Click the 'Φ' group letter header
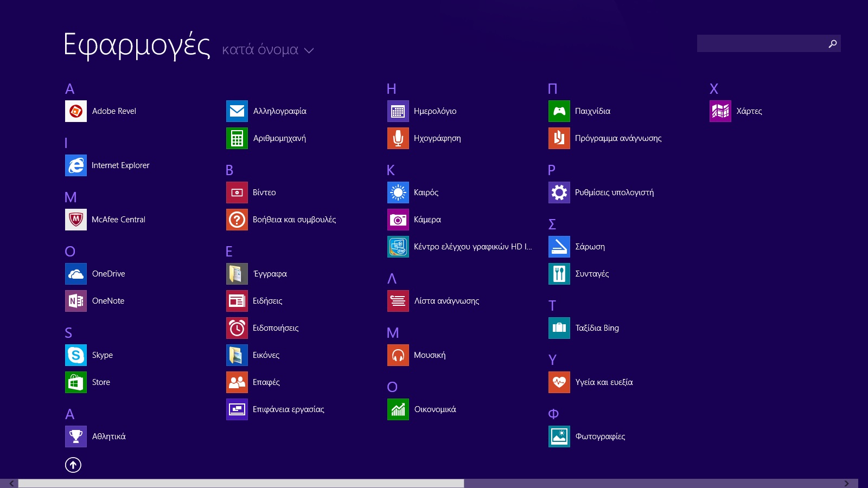868x488 pixels. pyautogui.click(x=553, y=414)
